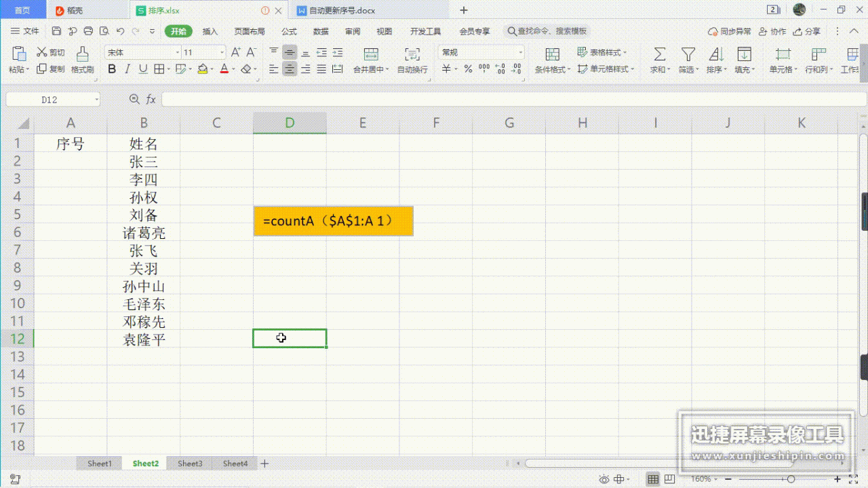
Task: Decrease font size with A- icon
Action: point(251,52)
